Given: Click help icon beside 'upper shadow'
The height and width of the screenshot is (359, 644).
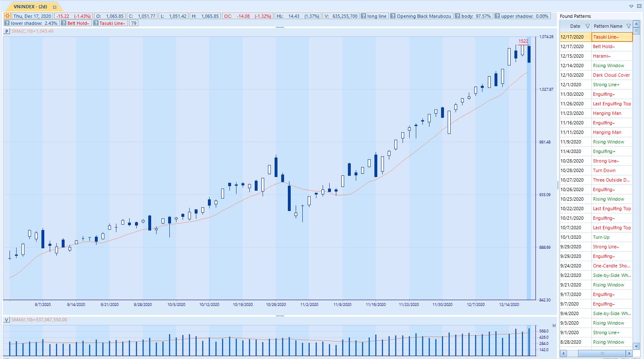Looking at the screenshot, I should coord(497,16).
